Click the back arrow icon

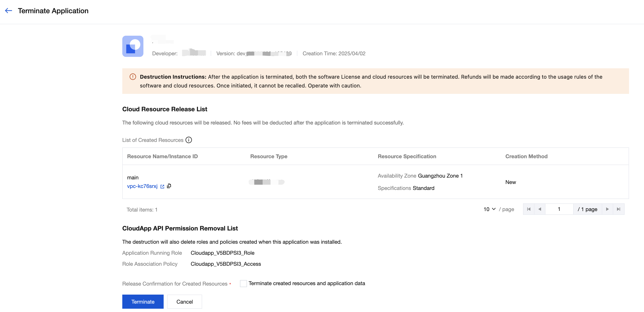coord(9,11)
